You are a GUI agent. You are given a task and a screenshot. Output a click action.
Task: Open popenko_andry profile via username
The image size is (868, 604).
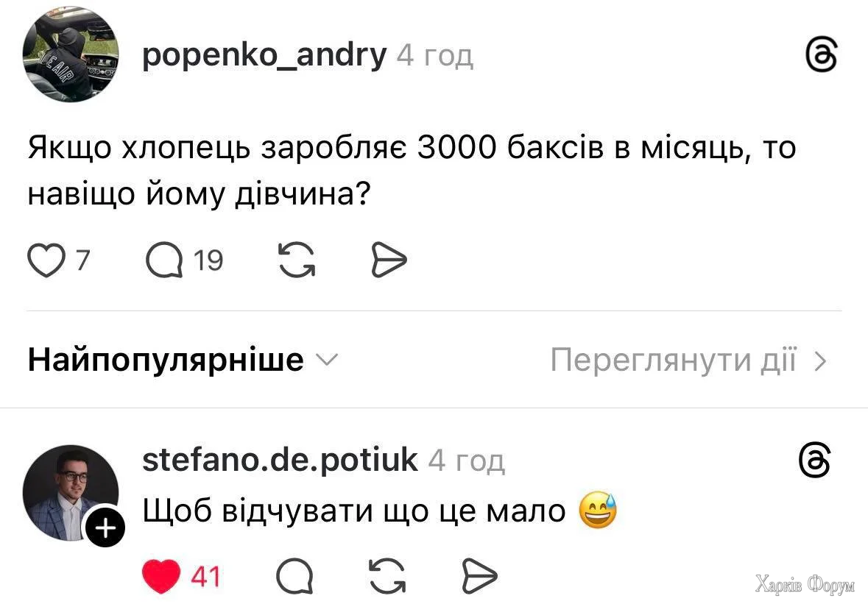(264, 54)
